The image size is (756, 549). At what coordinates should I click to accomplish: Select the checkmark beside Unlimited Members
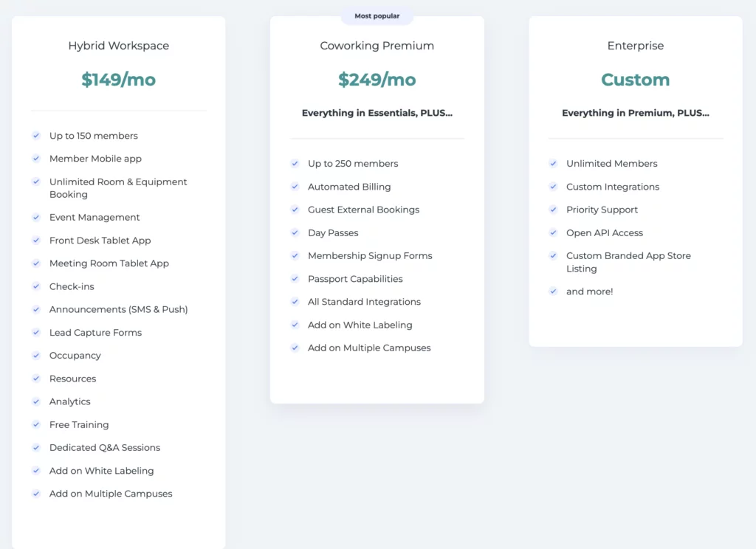point(553,164)
